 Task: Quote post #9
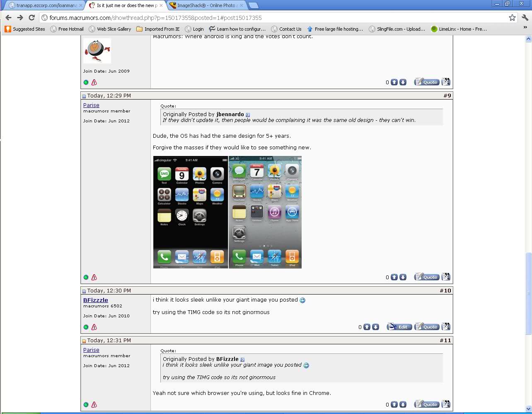click(427, 277)
